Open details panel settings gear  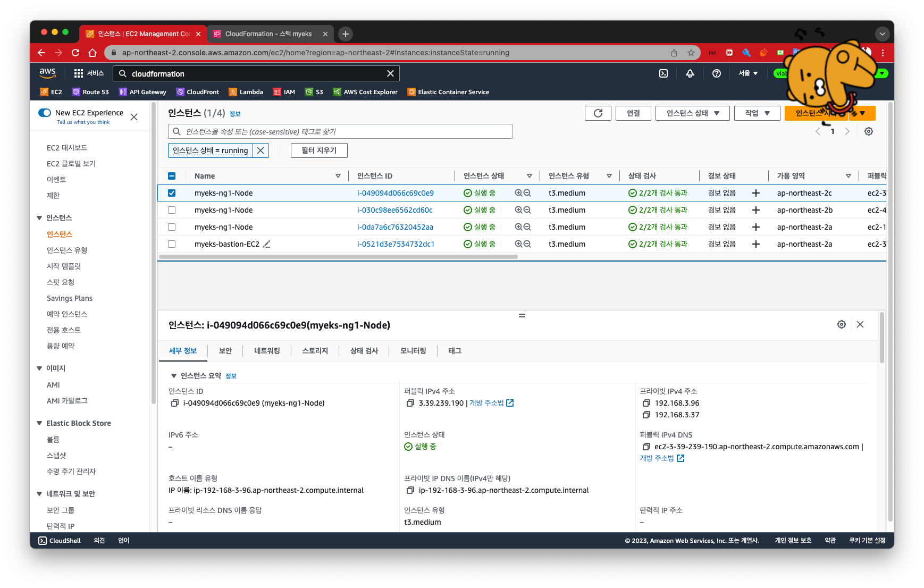pos(842,324)
